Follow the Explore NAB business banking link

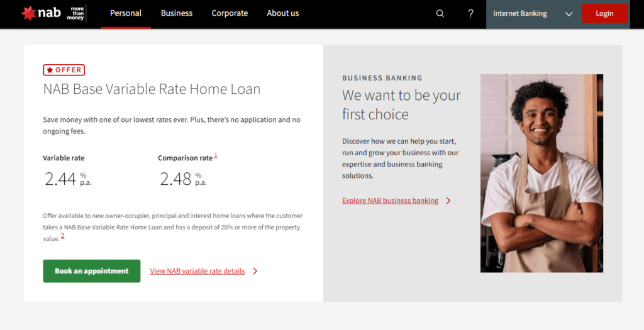click(x=390, y=201)
